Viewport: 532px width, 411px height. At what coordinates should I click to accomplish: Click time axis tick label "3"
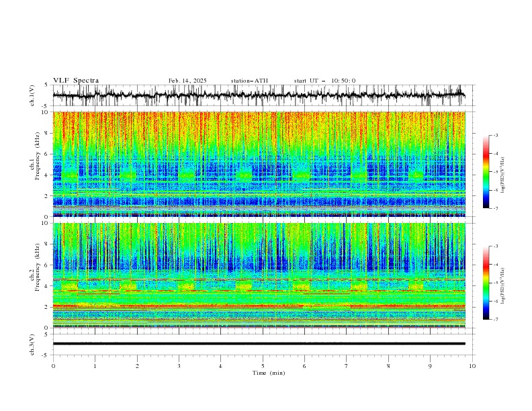click(x=179, y=366)
